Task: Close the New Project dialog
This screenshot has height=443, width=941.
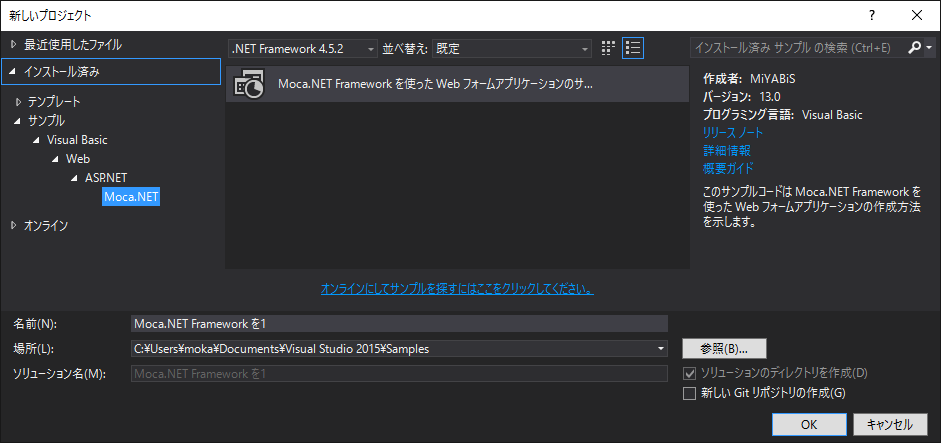Action: click(916, 16)
